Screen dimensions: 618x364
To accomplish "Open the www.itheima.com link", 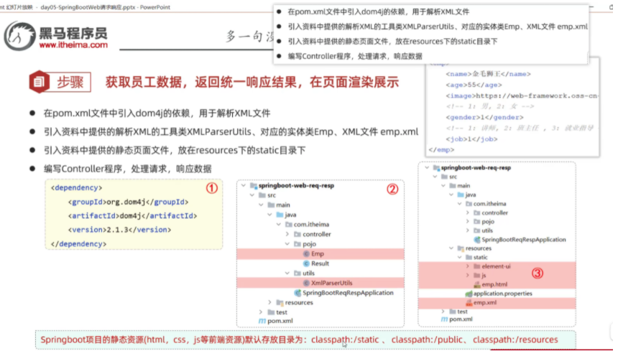I will tap(73, 45).
